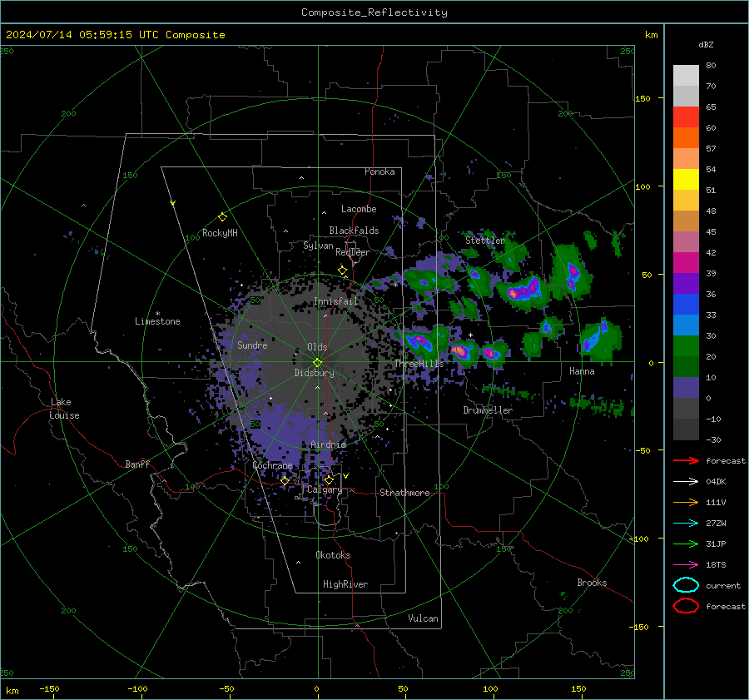Select the magenta swatch in dBZ legend
The image size is (749, 700).
click(x=686, y=262)
